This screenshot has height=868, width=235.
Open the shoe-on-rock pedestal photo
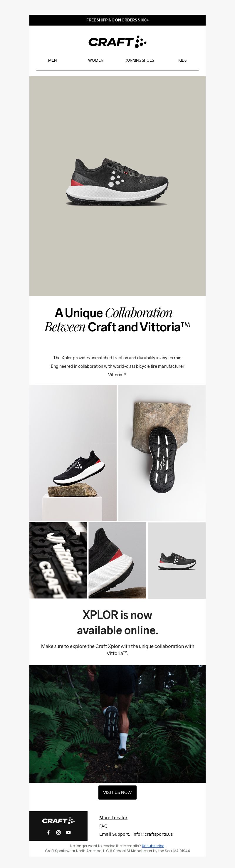pyautogui.click(x=73, y=453)
